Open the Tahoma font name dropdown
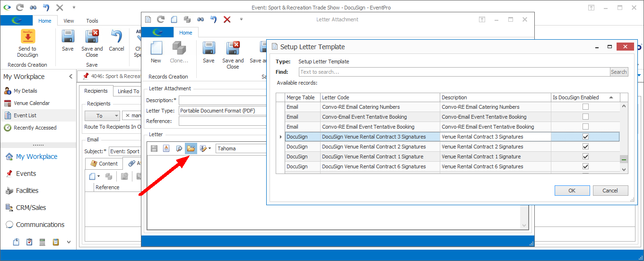This screenshot has height=261, width=644. [241, 148]
